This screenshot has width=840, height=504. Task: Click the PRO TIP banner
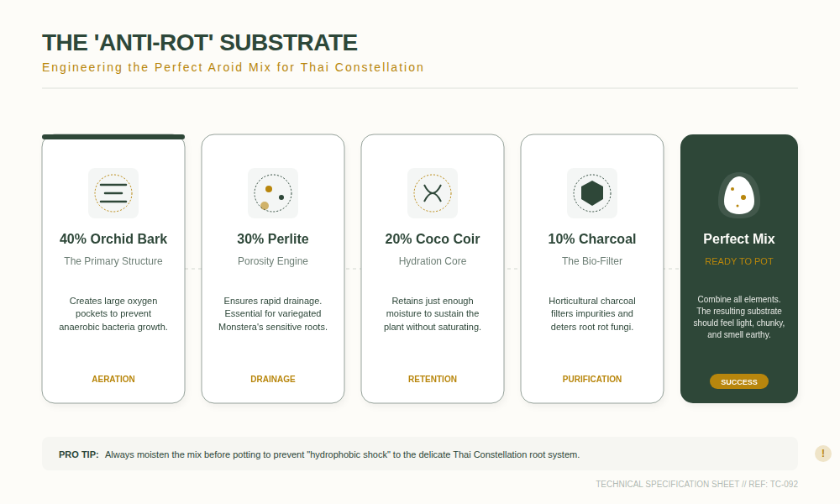click(x=420, y=454)
